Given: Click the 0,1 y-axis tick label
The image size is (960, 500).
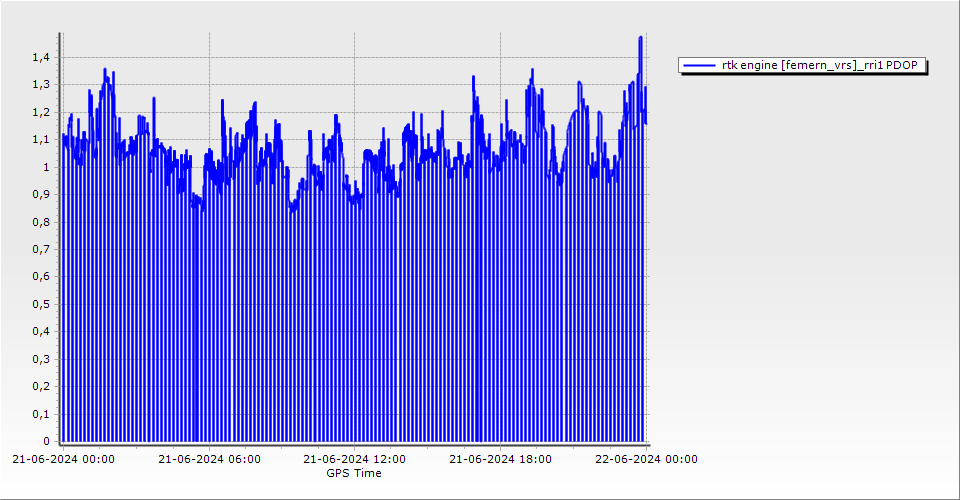Looking at the screenshot, I should [x=39, y=414].
